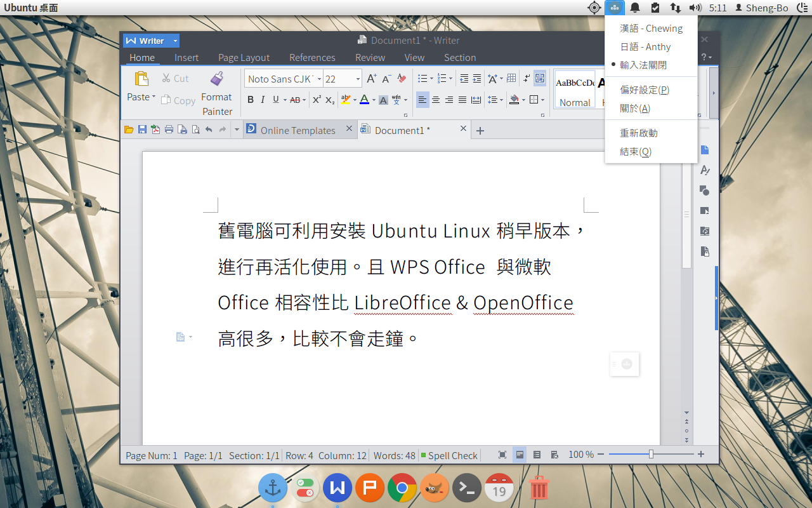Choose 重新啟動 in input method menu

coord(651,133)
